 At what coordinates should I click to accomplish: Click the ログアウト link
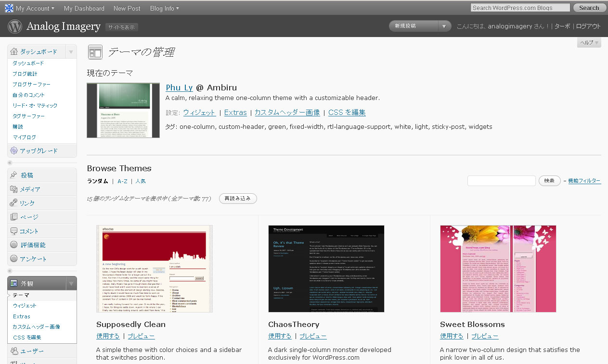588,26
